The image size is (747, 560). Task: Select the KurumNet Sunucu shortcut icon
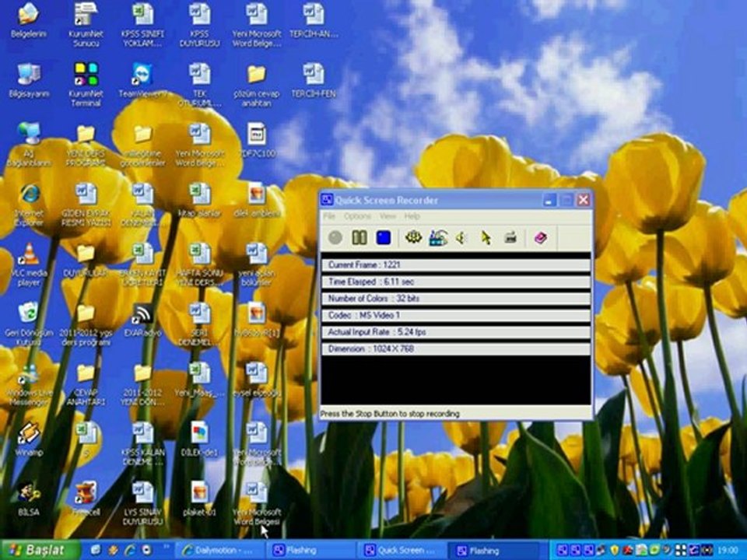tap(86, 25)
